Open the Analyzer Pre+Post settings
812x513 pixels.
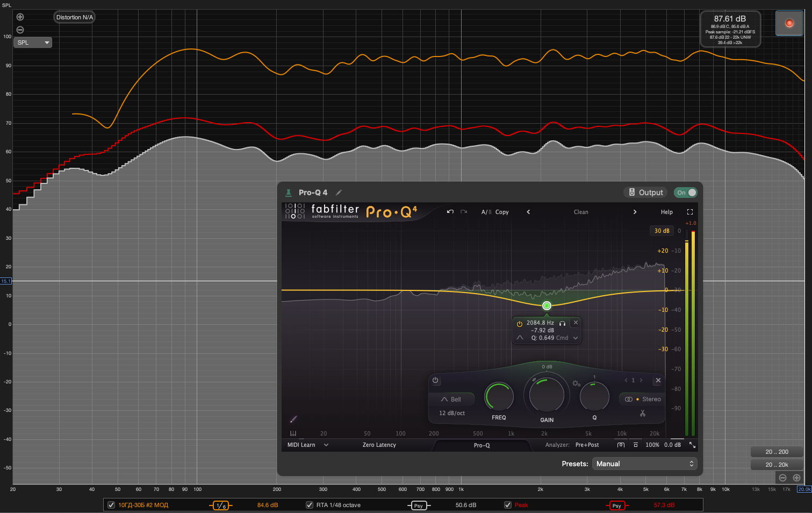pos(587,445)
